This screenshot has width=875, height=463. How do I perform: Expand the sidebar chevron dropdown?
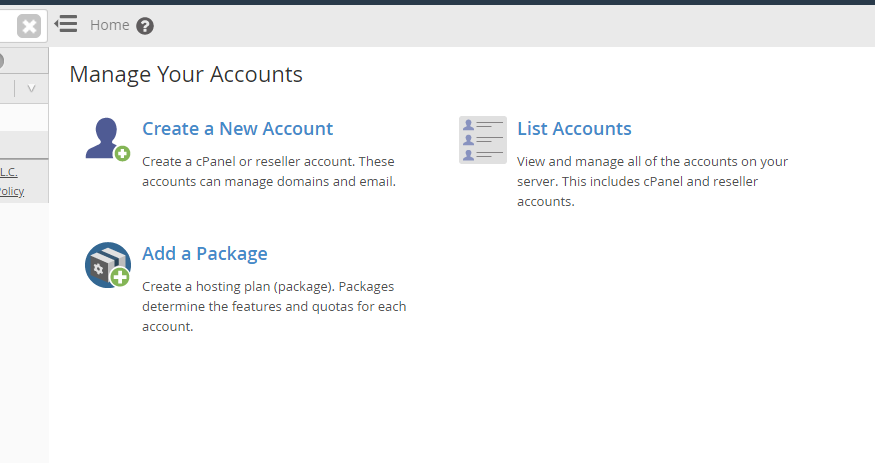point(31,89)
